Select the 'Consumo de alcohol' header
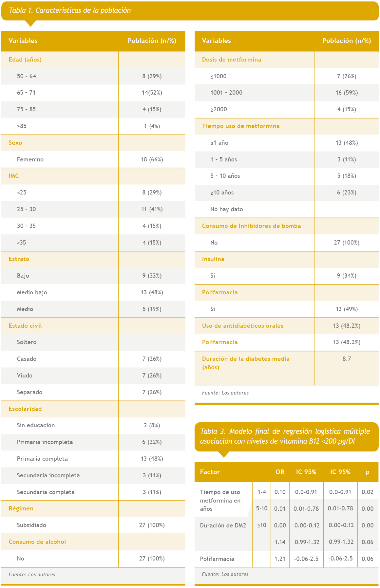Viewport: 380px width, 588px height. tap(37, 542)
